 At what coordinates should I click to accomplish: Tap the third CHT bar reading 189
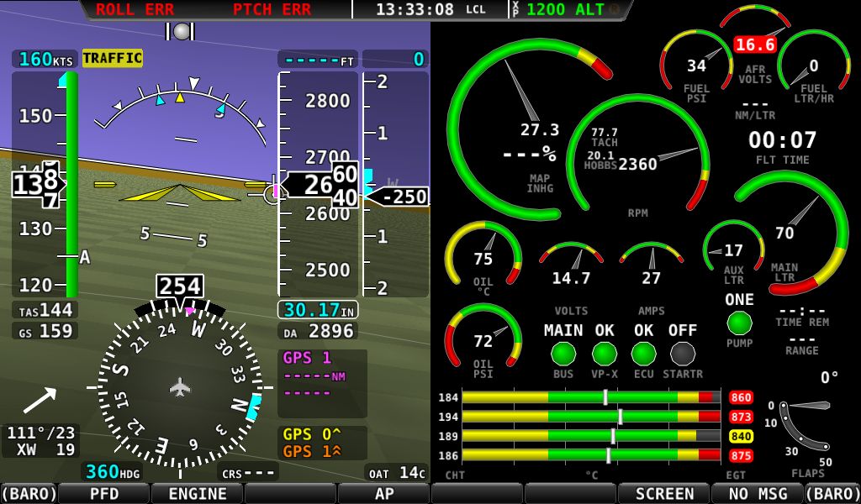coord(591,436)
